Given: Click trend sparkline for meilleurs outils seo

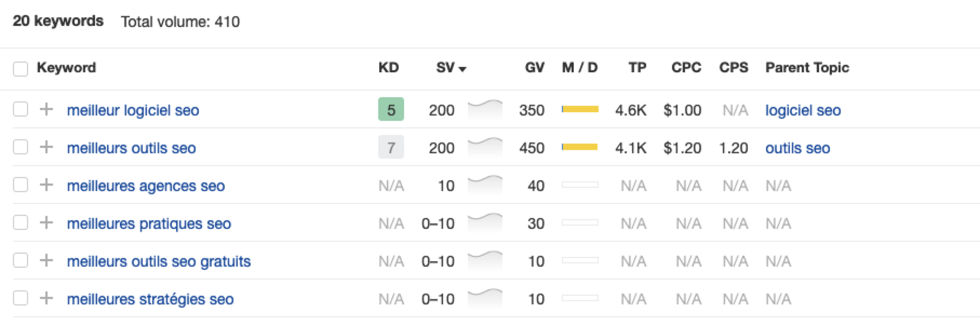Looking at the screenshot, I should 485,147.
